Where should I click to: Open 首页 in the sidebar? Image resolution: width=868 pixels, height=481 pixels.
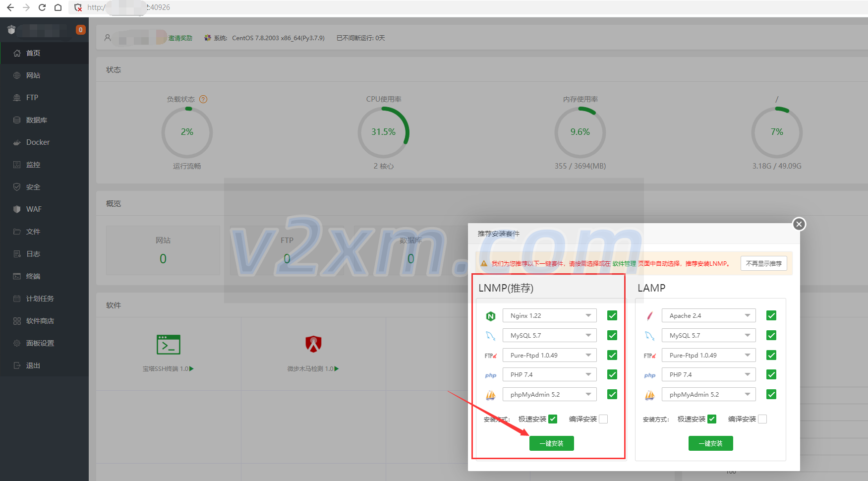coord(45,53)
